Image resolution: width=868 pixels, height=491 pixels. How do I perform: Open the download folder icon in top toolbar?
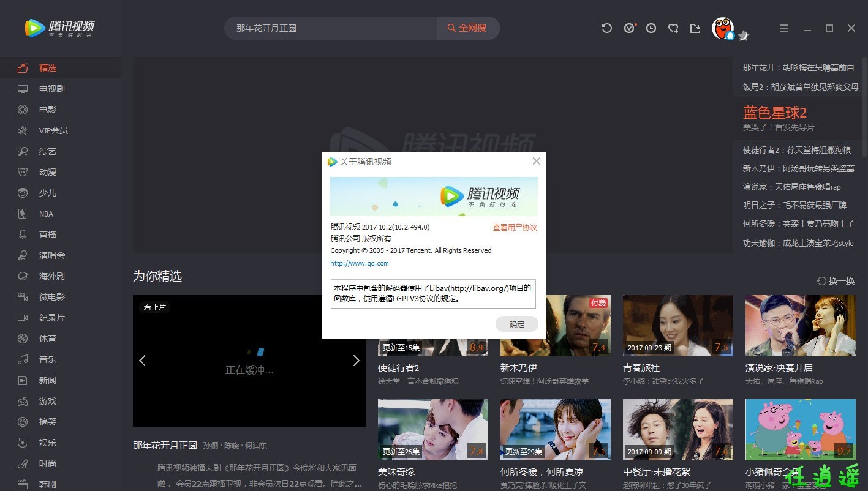click(x=695, y=28)
